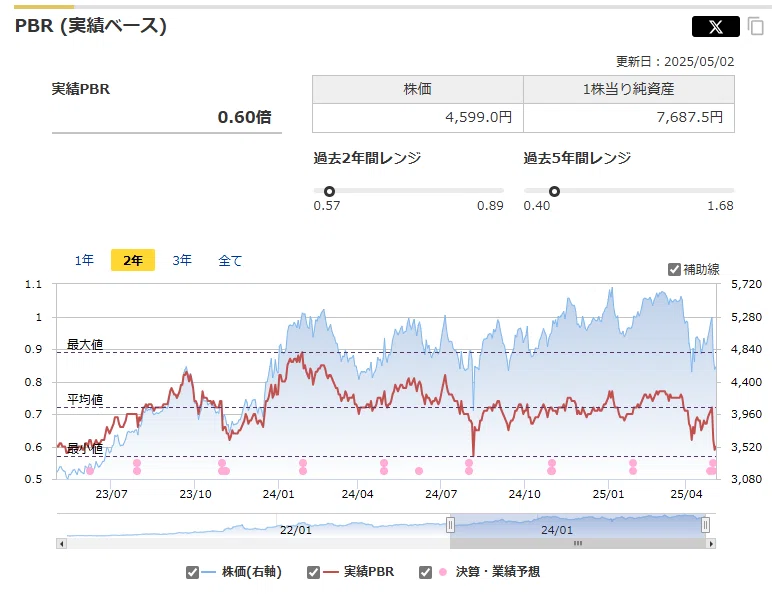Click the navigator scrollbar left arrow
This screenshot has width=774, height=616.
[x=62, y=544]
